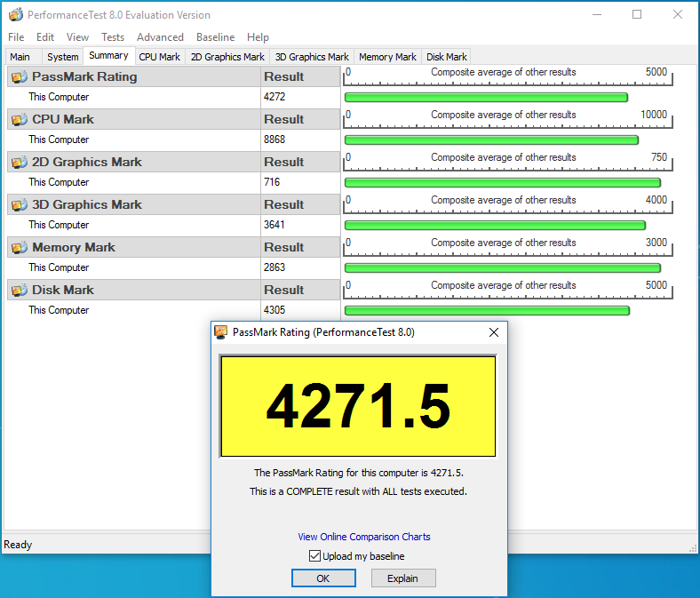Click OK in the PassMark Rating dialog
This screenshot has width=700, height=598.
pyautogui.click(x=323, y=578)
